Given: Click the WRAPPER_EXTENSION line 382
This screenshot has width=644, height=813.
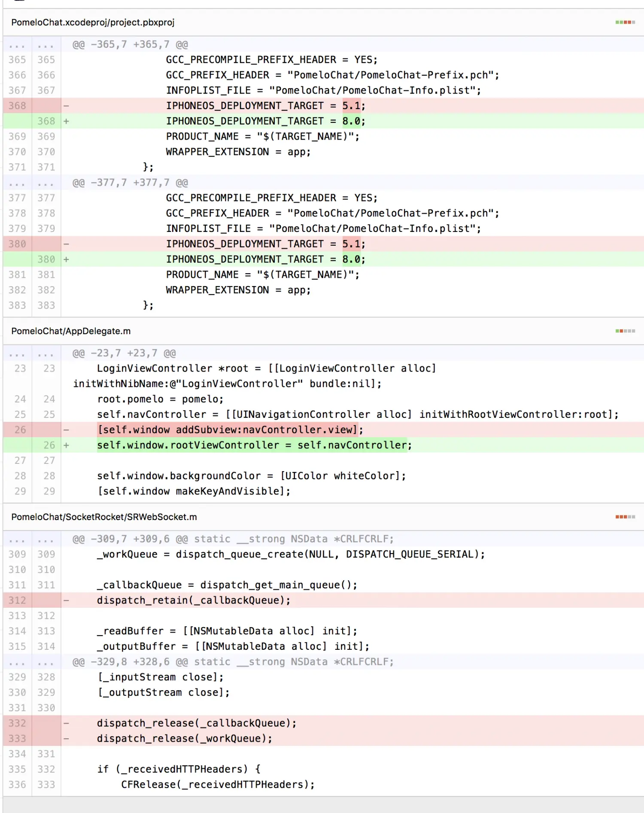Looking at the screenshot, I should (323, 290).
